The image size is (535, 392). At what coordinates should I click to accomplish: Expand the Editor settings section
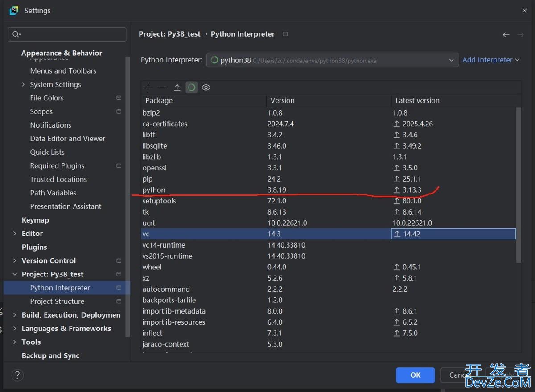pos(15,234)
